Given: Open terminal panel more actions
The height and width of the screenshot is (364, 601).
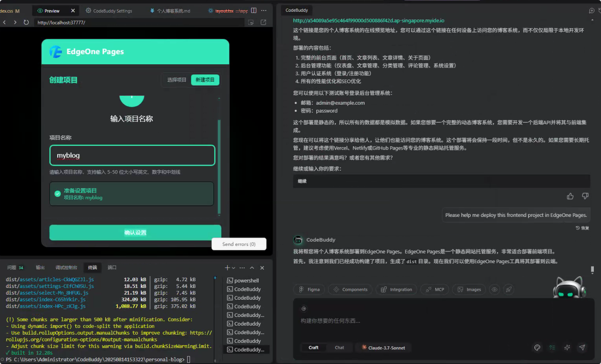Looking at the screenshot, I should (242, 268).
